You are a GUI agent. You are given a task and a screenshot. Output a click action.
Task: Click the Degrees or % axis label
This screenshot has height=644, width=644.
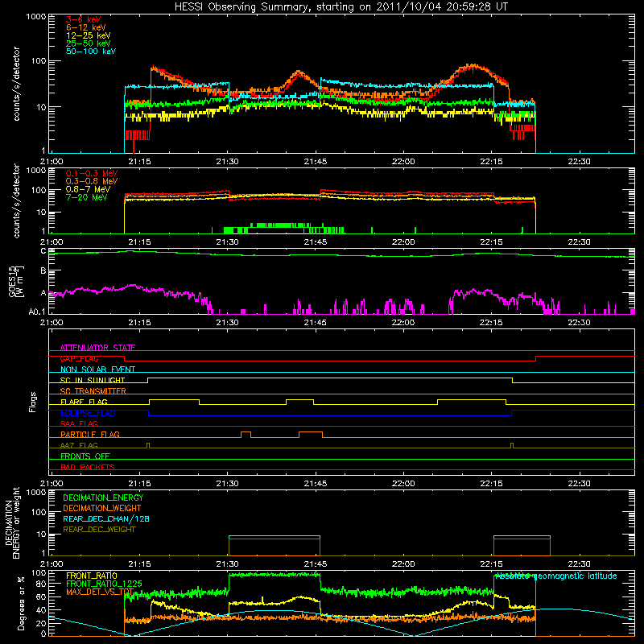21,603
